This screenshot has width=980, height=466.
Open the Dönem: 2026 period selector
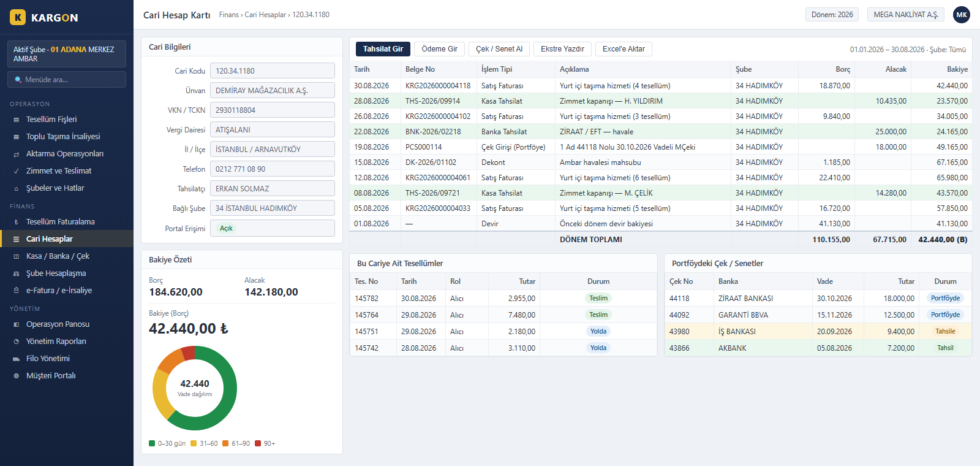tap(832, 15)
